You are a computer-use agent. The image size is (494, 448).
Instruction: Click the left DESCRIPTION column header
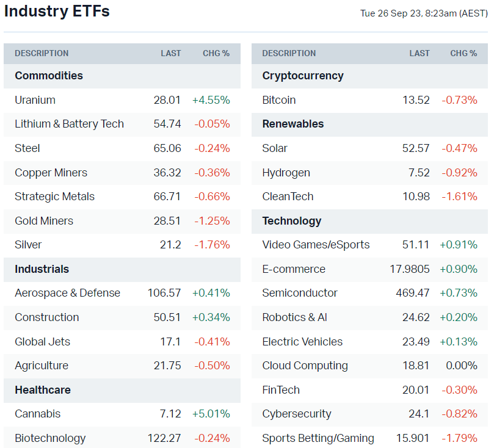(x=42, y=54)
